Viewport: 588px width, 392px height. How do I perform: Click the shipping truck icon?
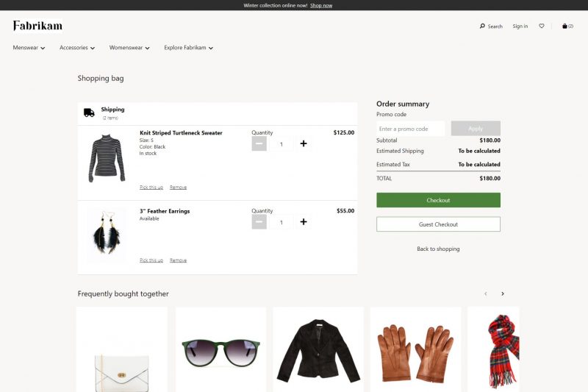(x=89, y=113)
